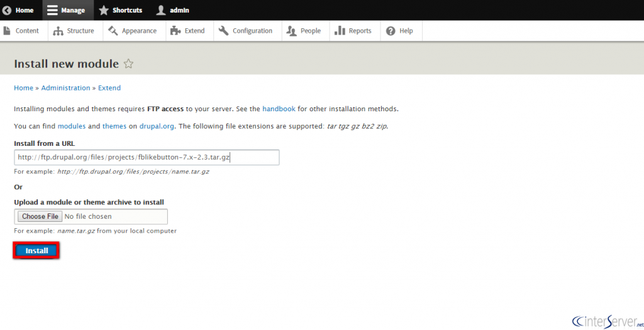Open the Configuration admin menu
The image size is (644, 330).
point(248,31)
